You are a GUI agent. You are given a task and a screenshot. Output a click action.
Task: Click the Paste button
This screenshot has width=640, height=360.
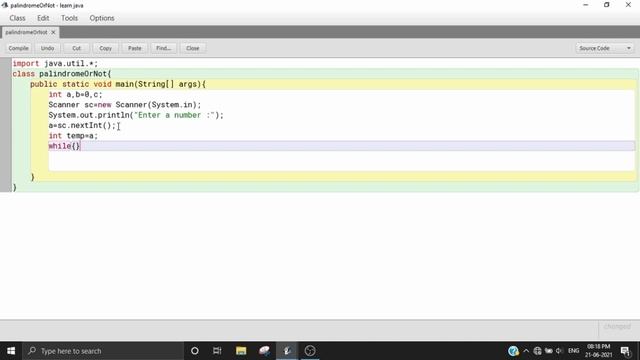tap(135, 48)
